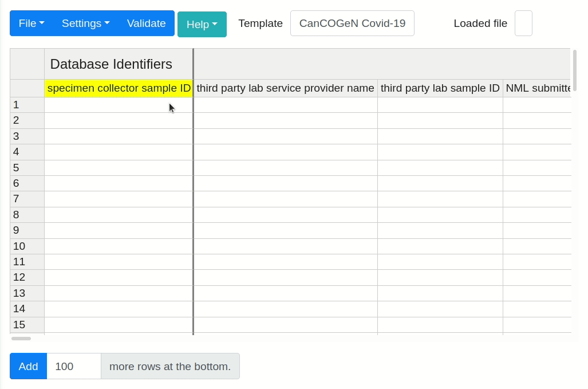Click the NML submitted column header
Screen dimensions: 588x389
(538, 88)
